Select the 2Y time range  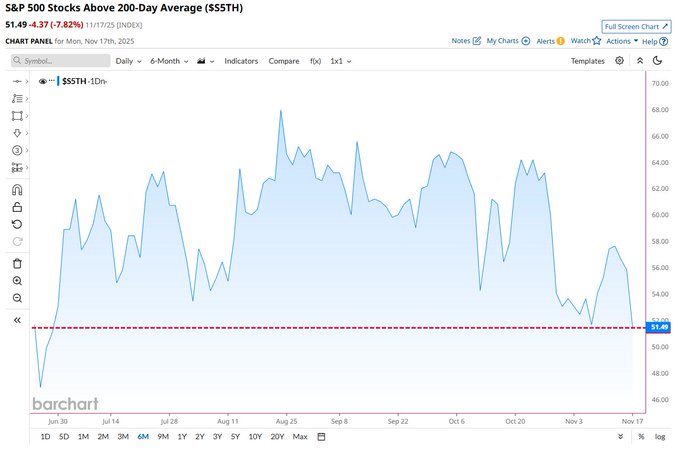[199, 437]
